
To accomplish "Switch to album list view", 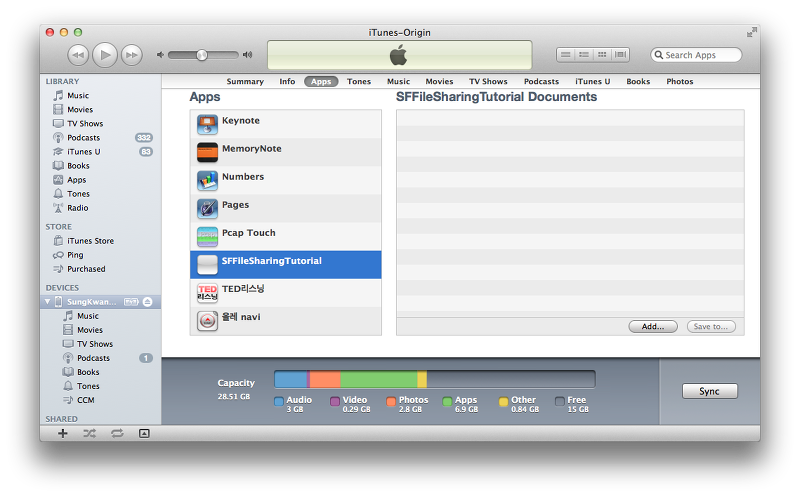I will [584, 55].
